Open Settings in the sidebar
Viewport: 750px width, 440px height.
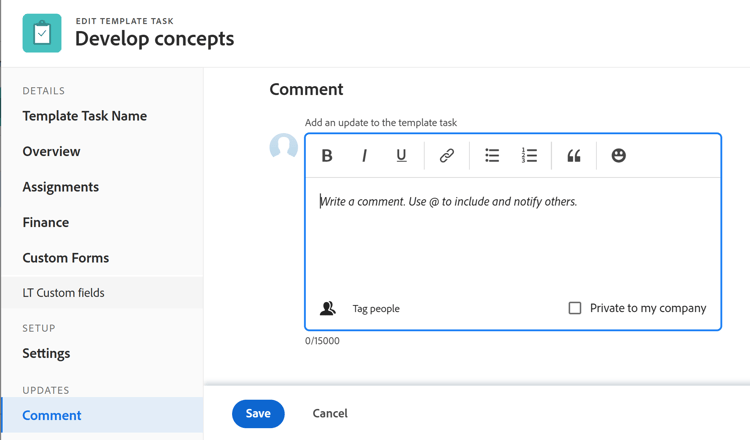[47, 354]
